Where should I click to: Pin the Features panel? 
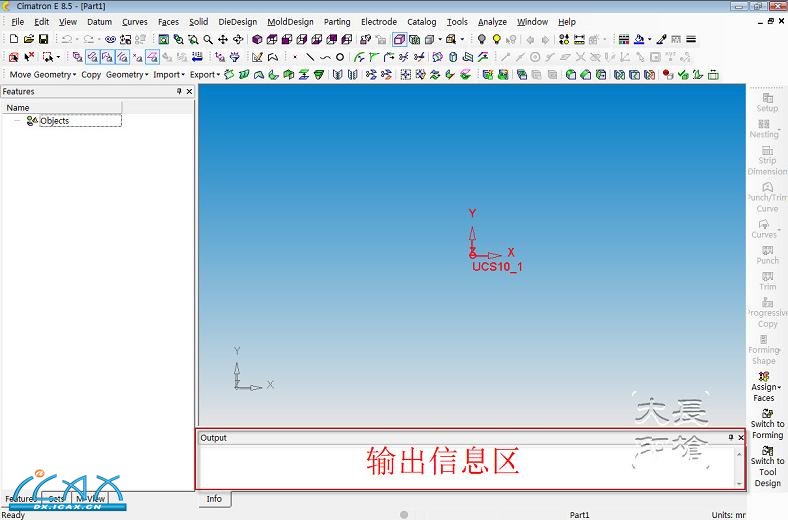click(x=179, y=91)
